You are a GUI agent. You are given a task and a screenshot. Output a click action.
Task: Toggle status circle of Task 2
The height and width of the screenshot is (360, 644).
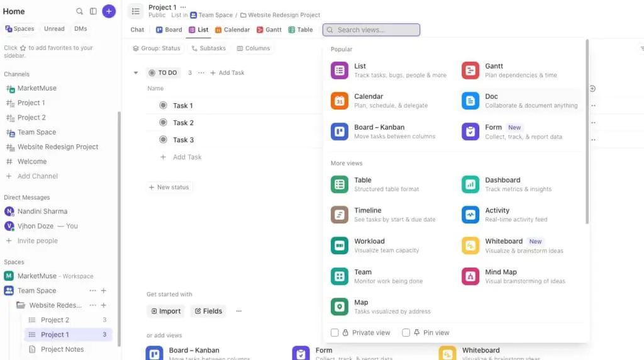tap(163, 123)
